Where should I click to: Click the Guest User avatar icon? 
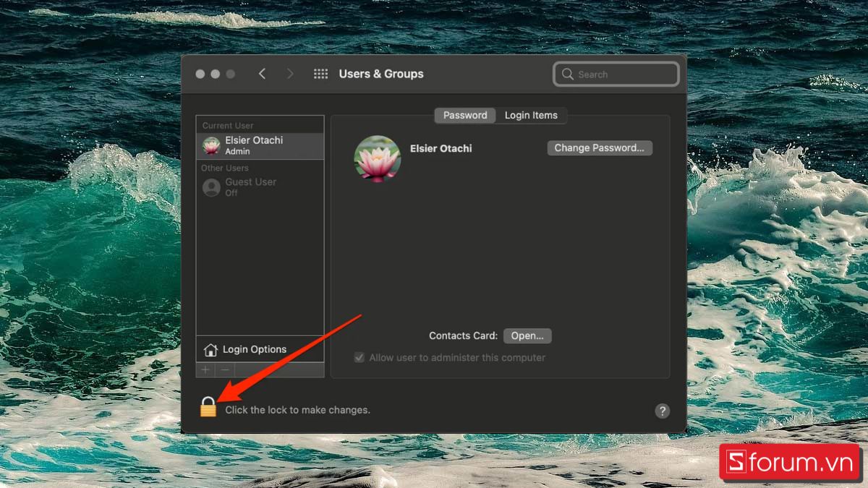[x=211, y=188]
